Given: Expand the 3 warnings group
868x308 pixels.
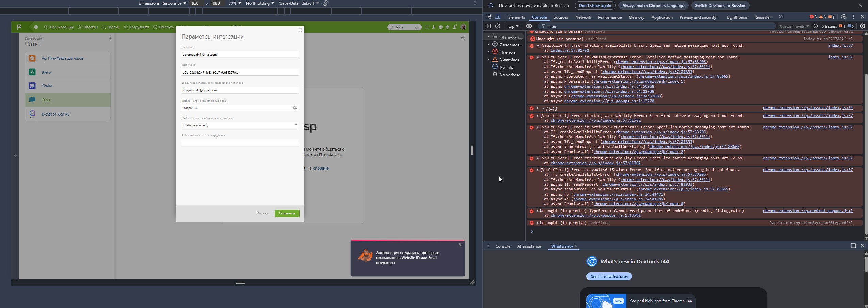Looking at the screenshot, I should 488,60.
